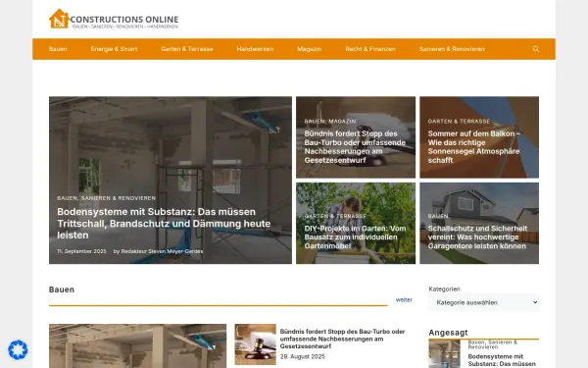Click the 11. September 2025 date text
This screenshot has height=368, width=588.
pos(81,251)
